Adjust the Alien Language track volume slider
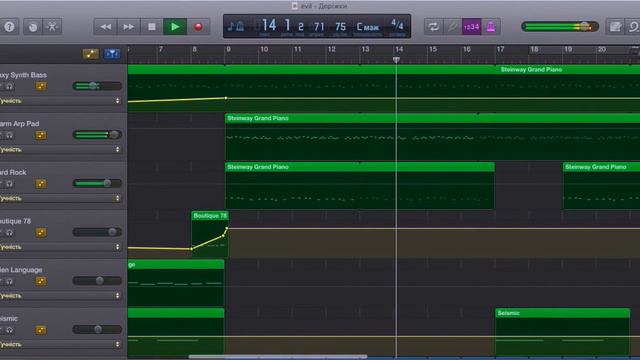 (97, 280)
